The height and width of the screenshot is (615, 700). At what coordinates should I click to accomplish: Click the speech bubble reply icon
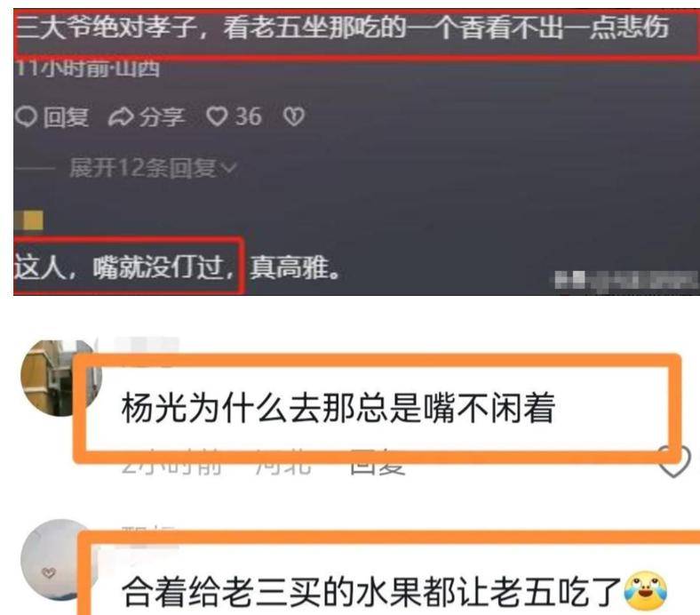[26, 117]
